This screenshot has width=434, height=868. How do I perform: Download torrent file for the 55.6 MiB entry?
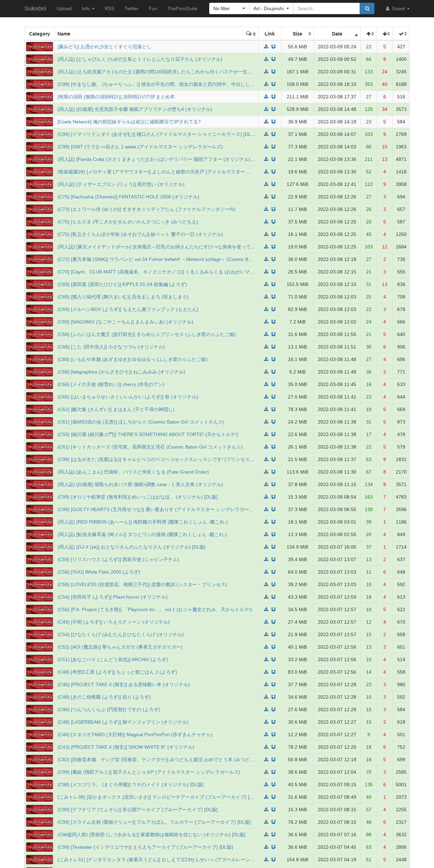266,47
